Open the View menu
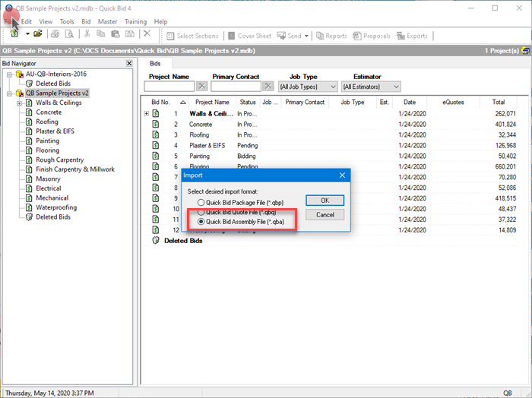Viewport: 532px width, 398px height. (46, 22)
